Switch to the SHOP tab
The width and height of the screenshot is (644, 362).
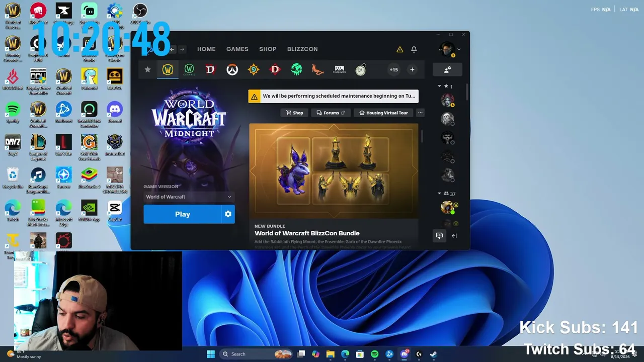pos(268,49)
